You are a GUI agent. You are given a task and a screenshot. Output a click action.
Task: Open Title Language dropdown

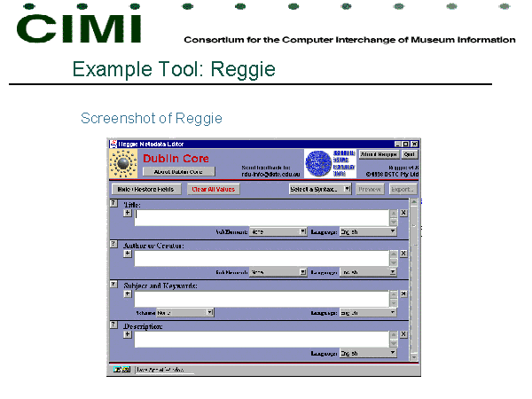click(x=368, y=231)
